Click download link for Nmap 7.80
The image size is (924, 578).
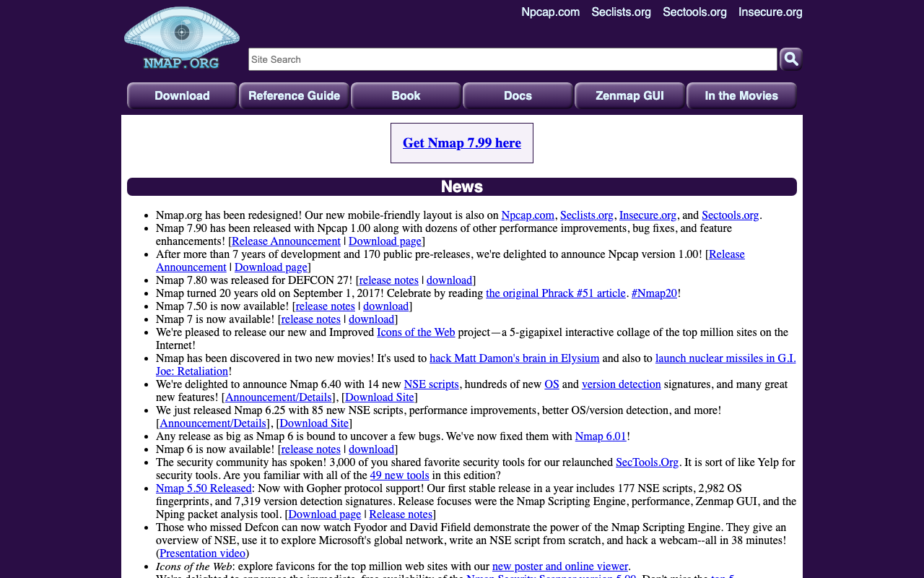[449, 280]
